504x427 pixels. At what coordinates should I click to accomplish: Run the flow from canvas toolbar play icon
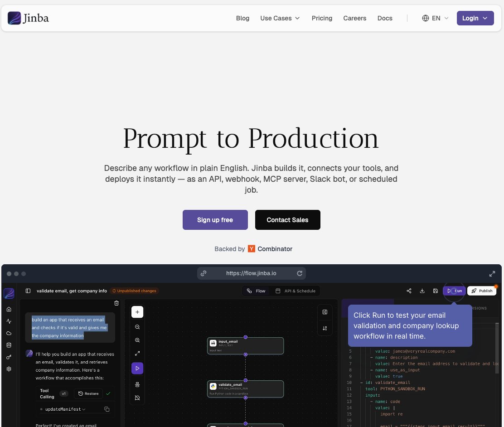137,368
